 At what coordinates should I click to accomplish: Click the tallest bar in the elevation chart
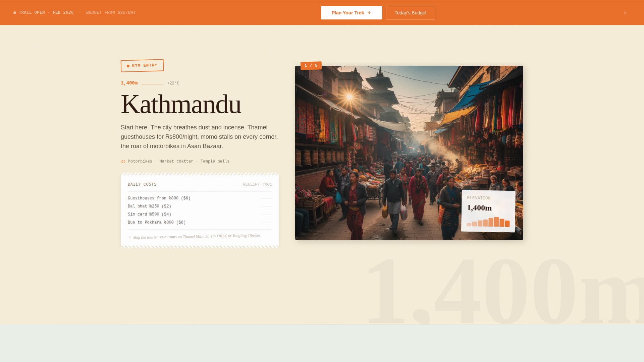click(x=496, y=221)
